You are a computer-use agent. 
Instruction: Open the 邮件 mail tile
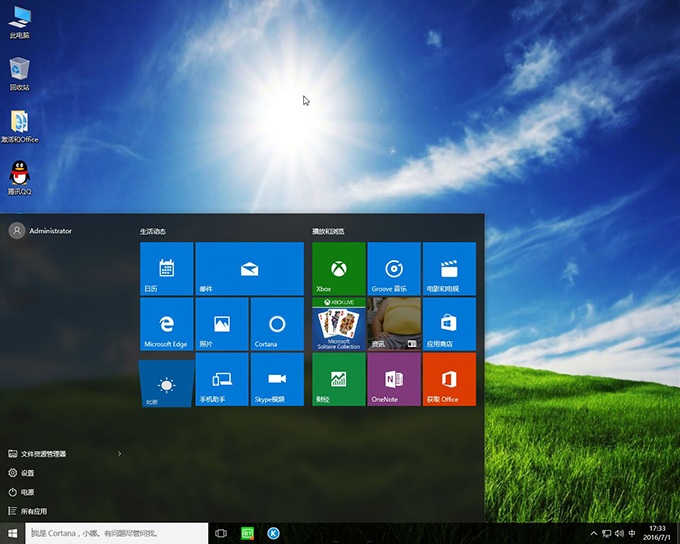[249, 269]
